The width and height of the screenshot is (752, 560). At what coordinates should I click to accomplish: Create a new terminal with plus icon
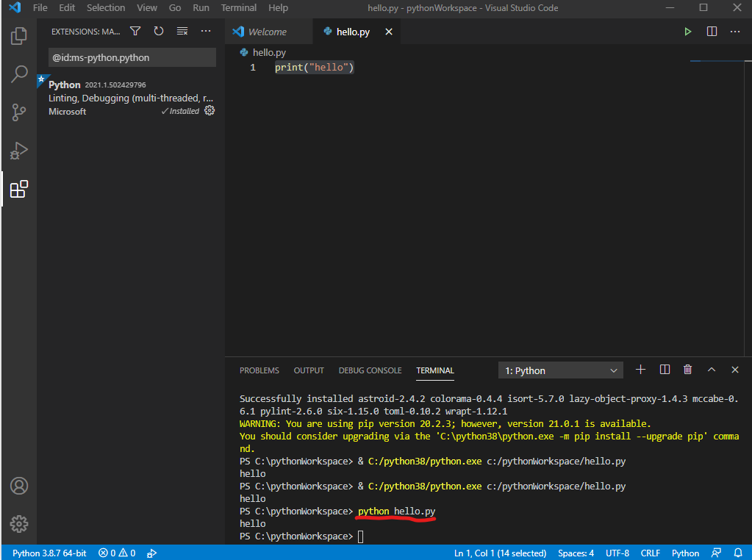pyautogui.click(x=640, y=370)
